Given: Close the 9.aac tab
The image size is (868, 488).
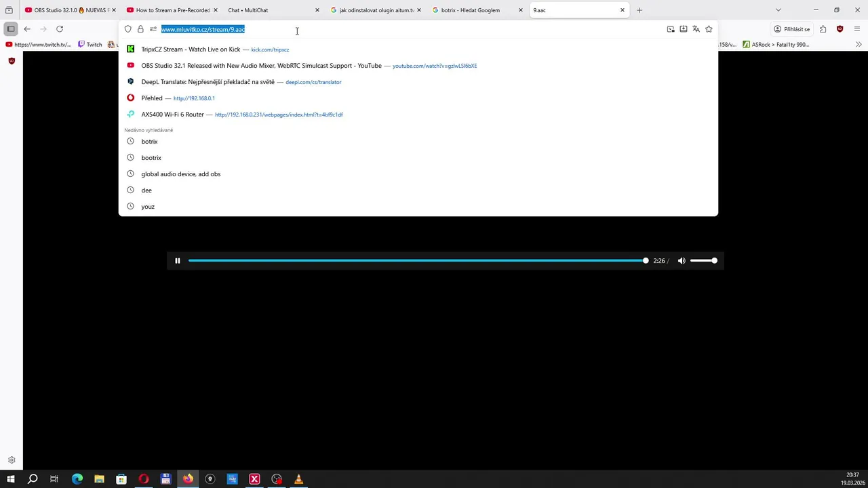Looking at the screenshot, I should coord(623,10).
